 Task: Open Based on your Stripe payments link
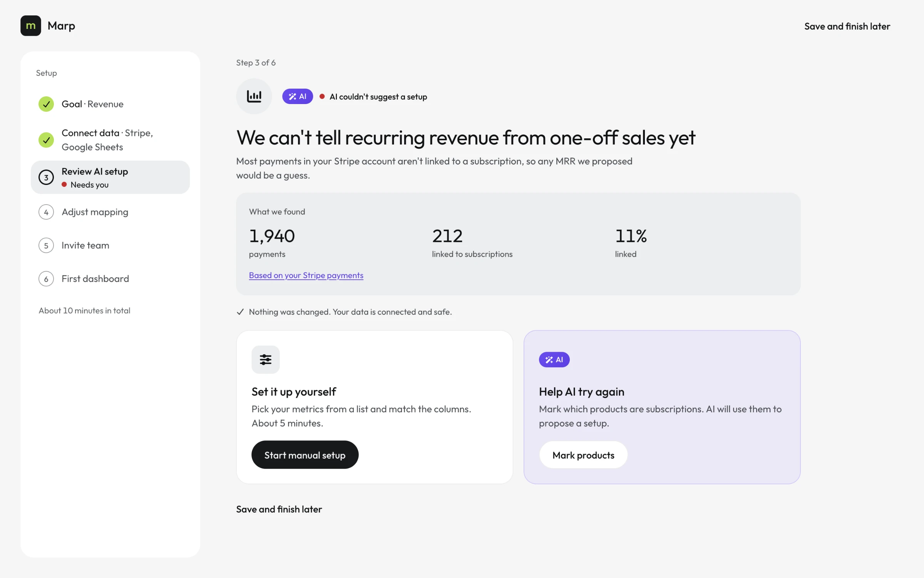click(x=306, y=276)
